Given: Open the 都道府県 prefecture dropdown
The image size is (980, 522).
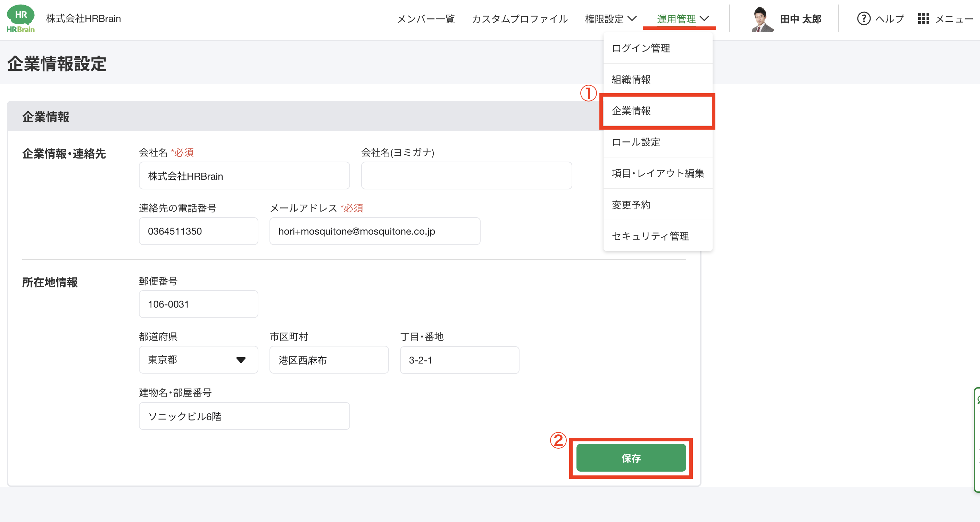Looking at the screenshot, I should pyautogui.click(x=198, y=360).
